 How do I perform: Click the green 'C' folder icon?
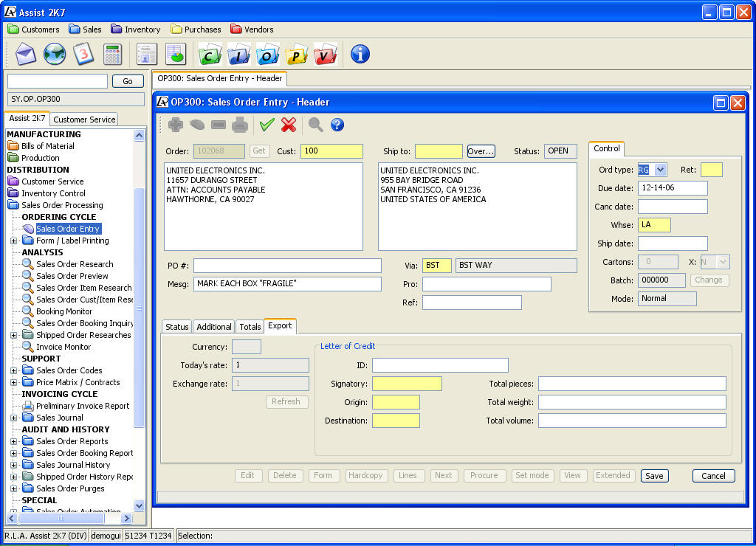click(x=210, y=54)
